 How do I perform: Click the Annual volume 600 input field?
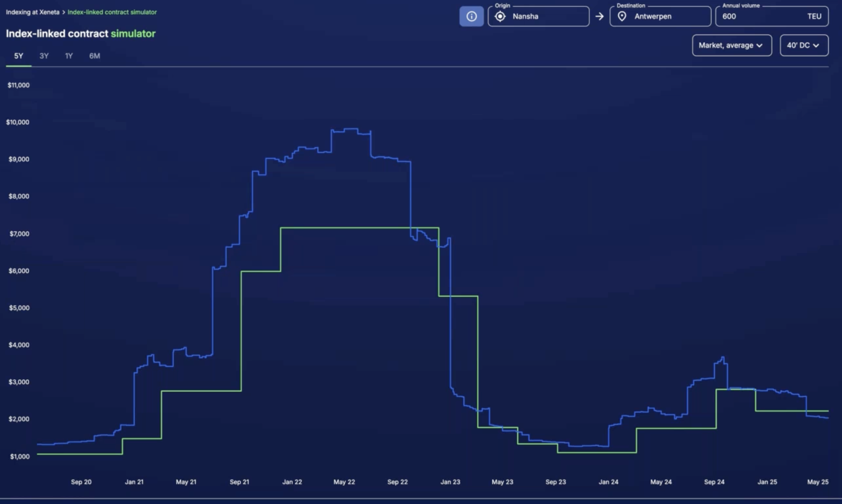(772, 16)
